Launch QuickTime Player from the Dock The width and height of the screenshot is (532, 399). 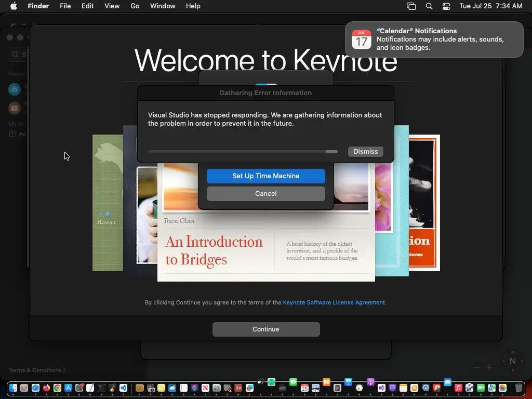click(425, 388)
